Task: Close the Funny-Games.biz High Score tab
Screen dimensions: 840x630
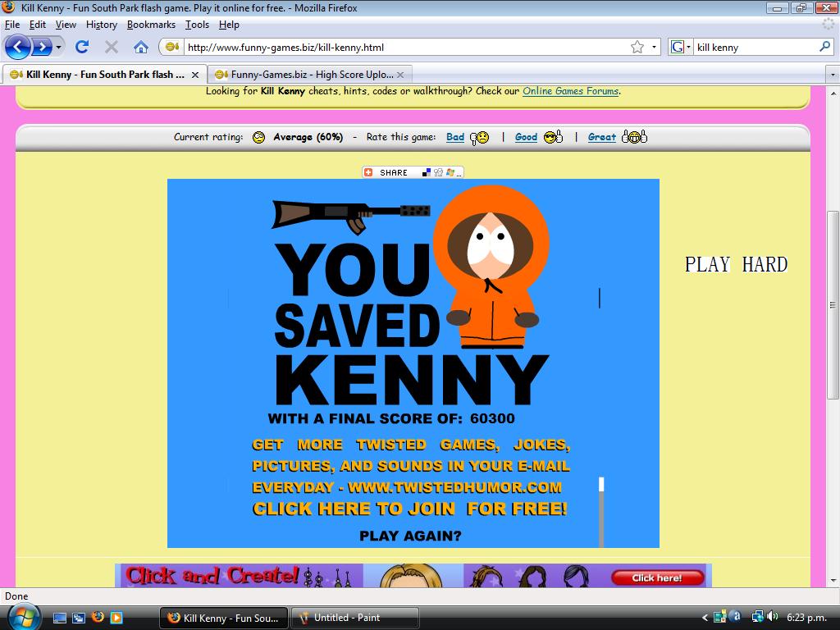Action: pyautogui.click(x=400, y=75)
